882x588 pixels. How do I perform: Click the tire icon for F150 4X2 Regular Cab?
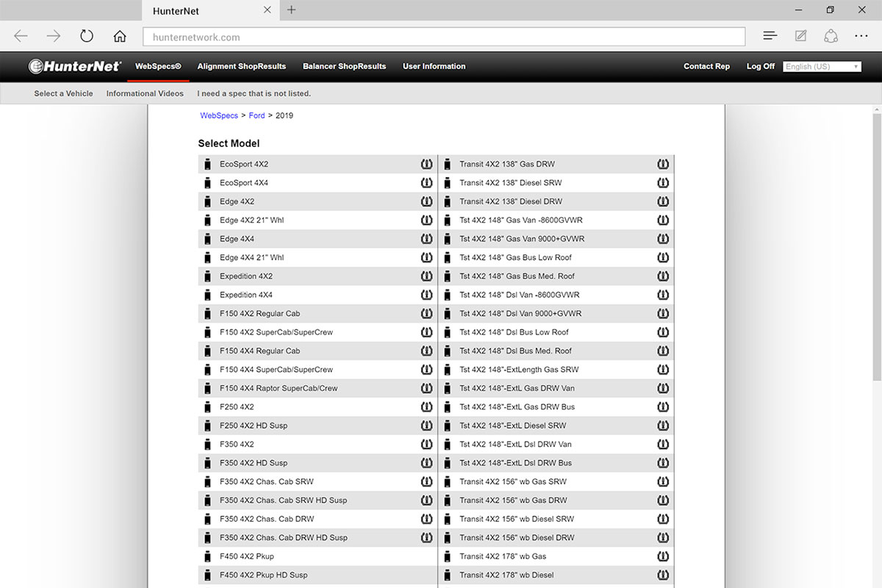(426, 314)
